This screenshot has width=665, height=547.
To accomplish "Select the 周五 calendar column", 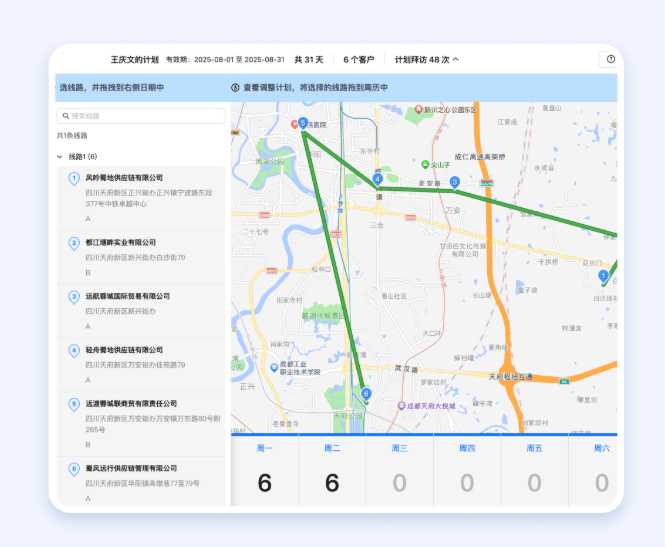I will click(x=534, y=471).
